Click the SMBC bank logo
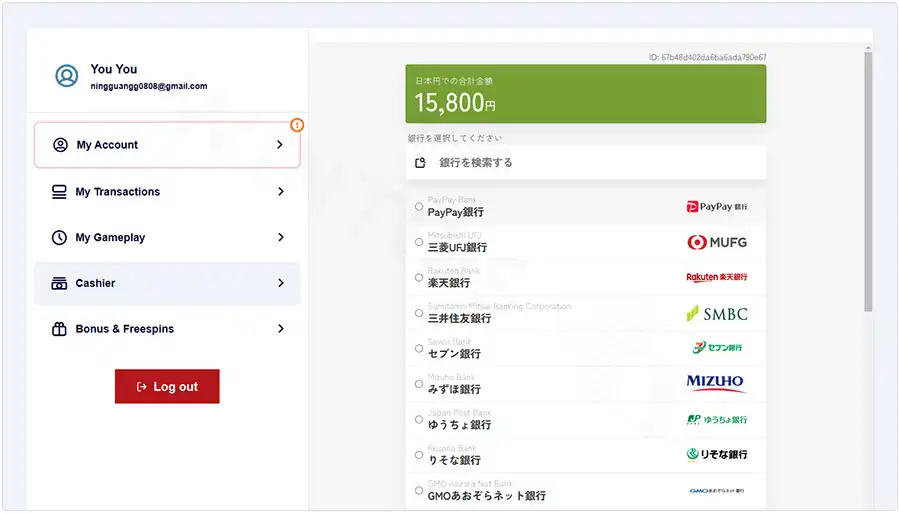Viewport: 900px width, 513px height. [716, 314]
